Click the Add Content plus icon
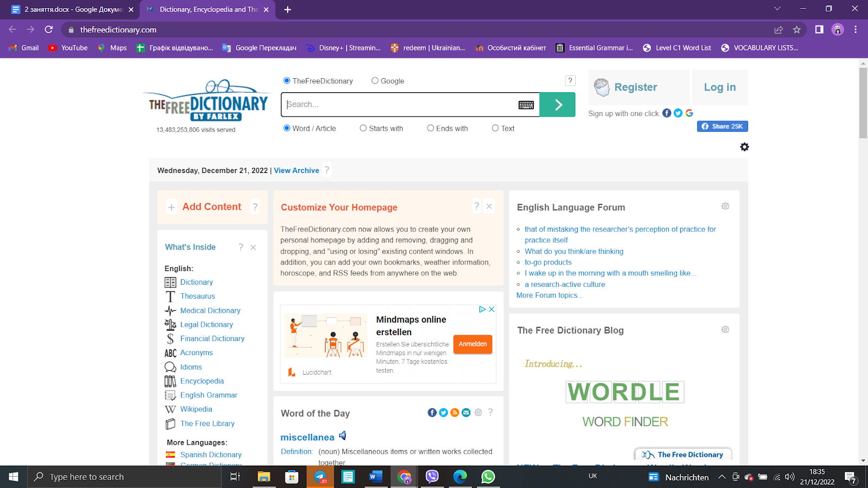The image size is (868, 488). (x=171, y=207)
